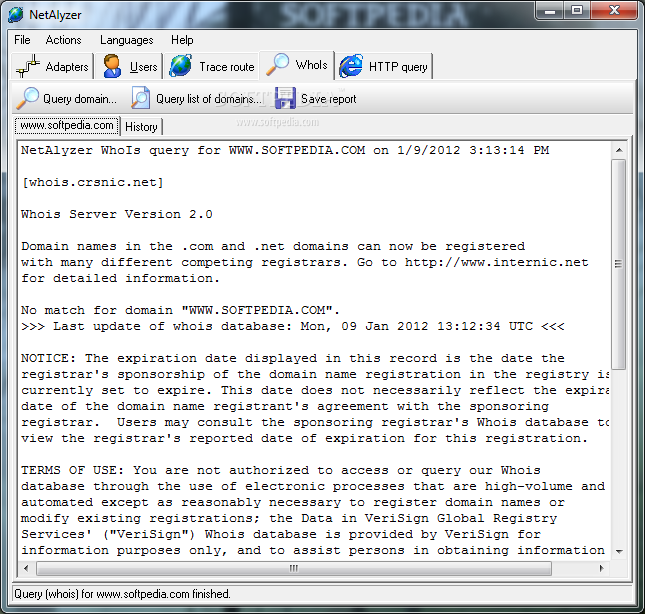
Task: Minimize the NetAlyzer window
Action: click(x=550, y=11)
